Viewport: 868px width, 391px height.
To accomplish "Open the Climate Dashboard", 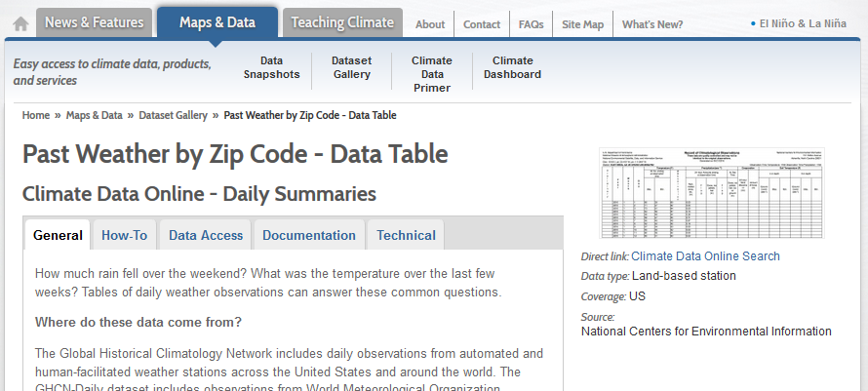I will point(512,67).
